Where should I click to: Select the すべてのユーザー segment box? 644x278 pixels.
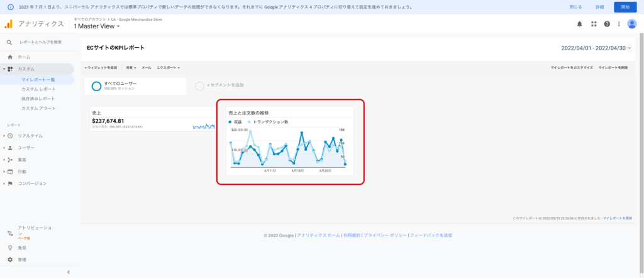[x=136, y=86]
